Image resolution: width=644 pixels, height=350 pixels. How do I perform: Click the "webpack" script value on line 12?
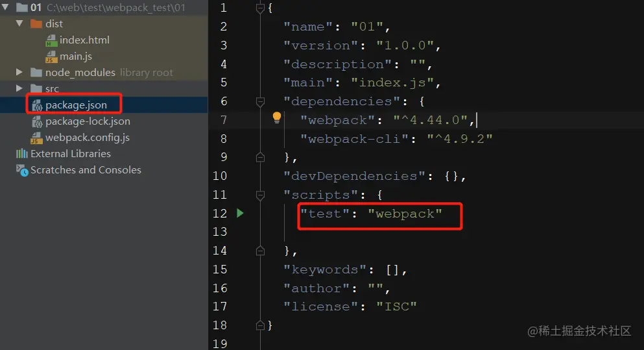click(405, 214)
